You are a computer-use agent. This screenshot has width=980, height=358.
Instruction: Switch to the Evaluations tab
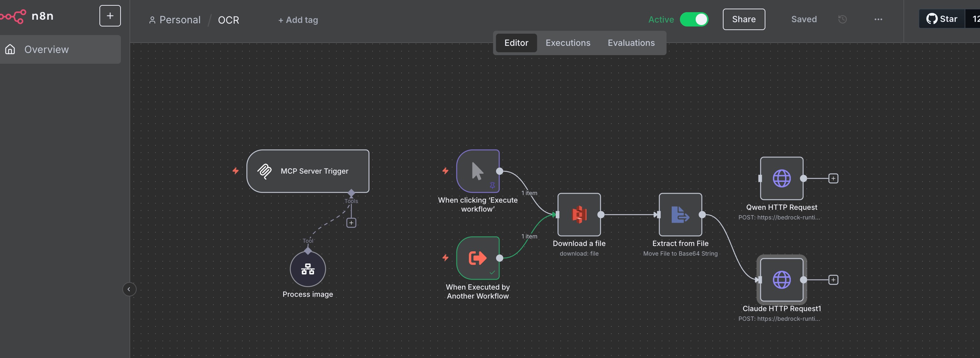pyautogui.click(x=631, y=43)
